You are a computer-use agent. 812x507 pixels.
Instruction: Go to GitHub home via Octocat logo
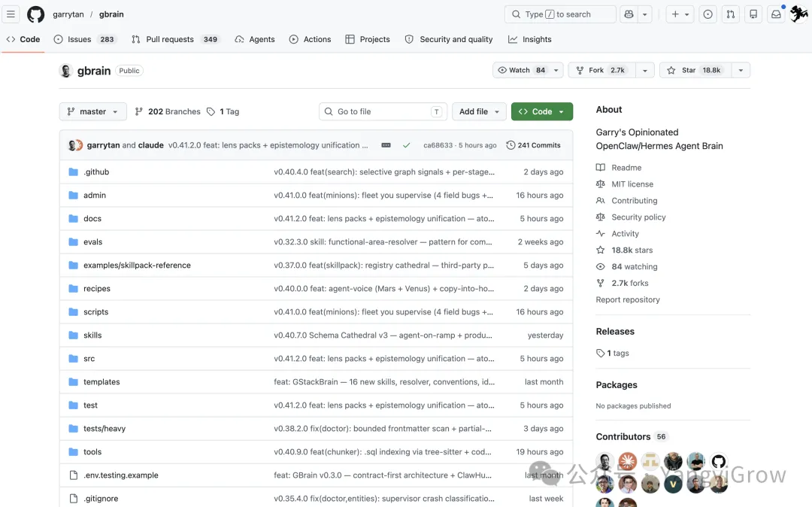click(36, 14)
